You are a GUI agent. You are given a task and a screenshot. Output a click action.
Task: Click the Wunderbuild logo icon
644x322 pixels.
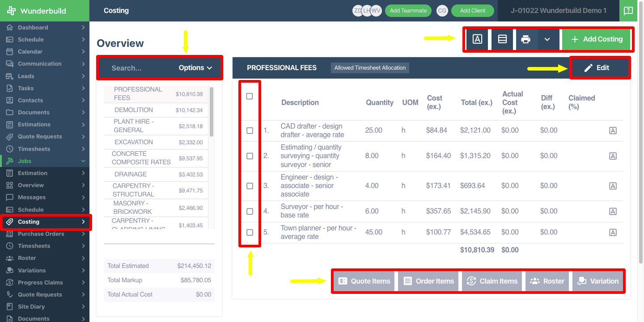tap(11, 11)
